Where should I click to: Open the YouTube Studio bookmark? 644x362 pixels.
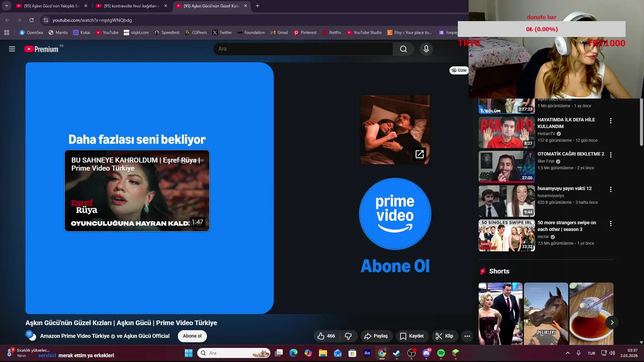pos(364,32)
